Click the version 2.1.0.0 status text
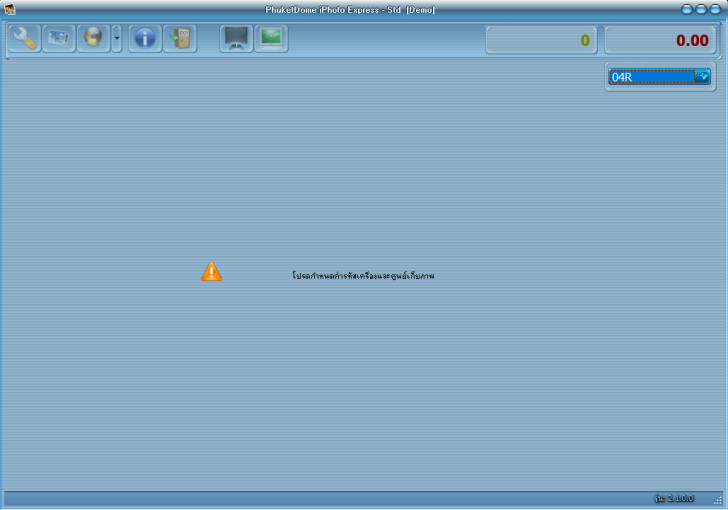The width and height of the screenshot is (728, 510). [x=674, y=498]
